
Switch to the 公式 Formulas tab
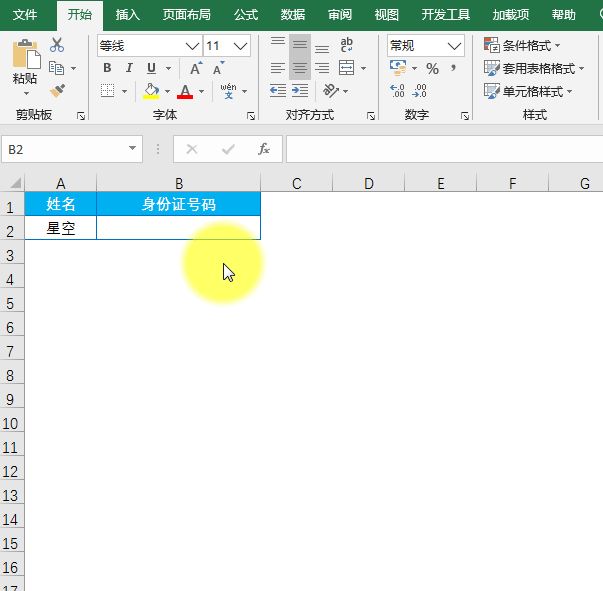pos(246,15)
